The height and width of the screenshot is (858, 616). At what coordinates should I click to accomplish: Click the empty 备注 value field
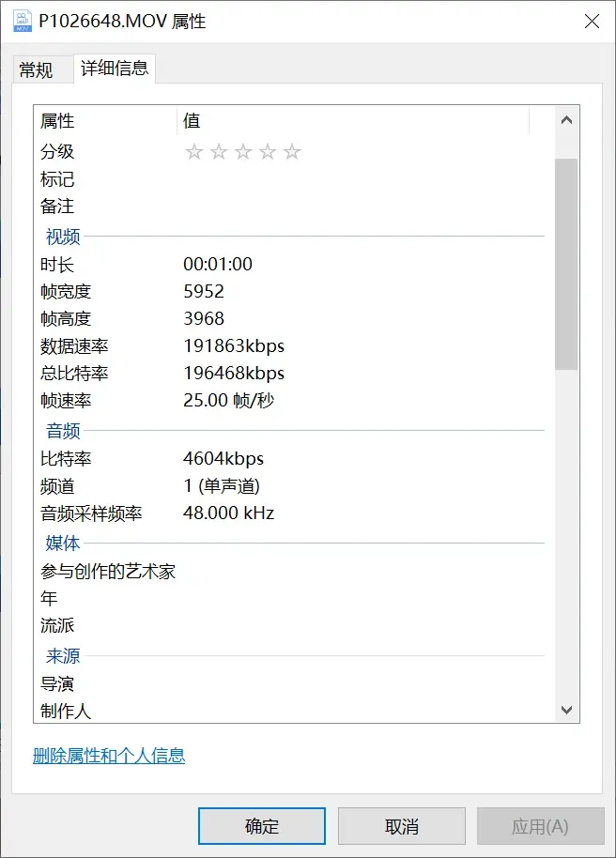click(357, 207)
